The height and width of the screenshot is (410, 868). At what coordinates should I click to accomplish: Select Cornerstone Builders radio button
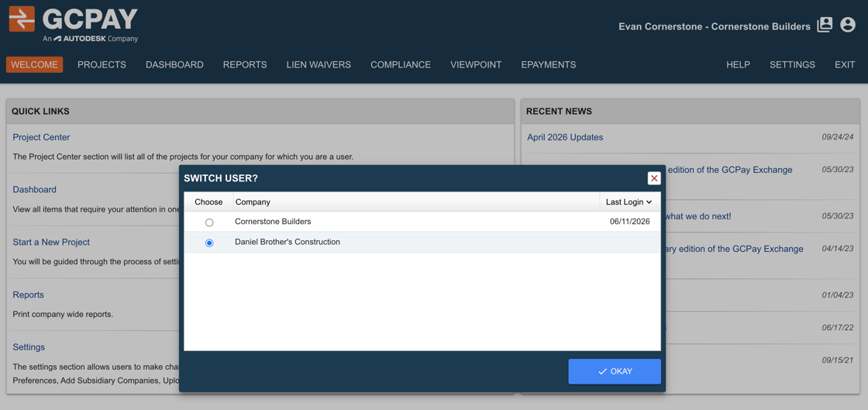coord(209,222)
